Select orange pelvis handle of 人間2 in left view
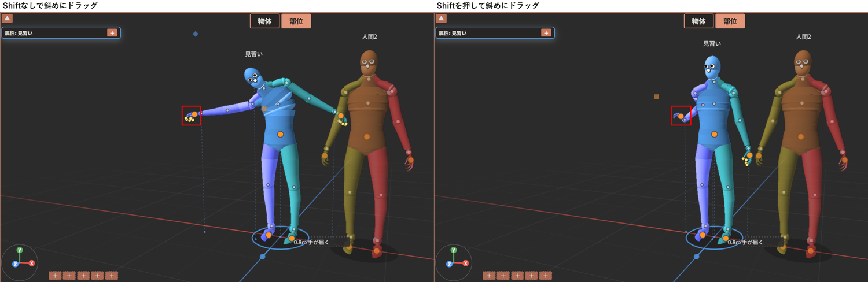The width and height of the screenshot is (868, 282). click(366, 136)
